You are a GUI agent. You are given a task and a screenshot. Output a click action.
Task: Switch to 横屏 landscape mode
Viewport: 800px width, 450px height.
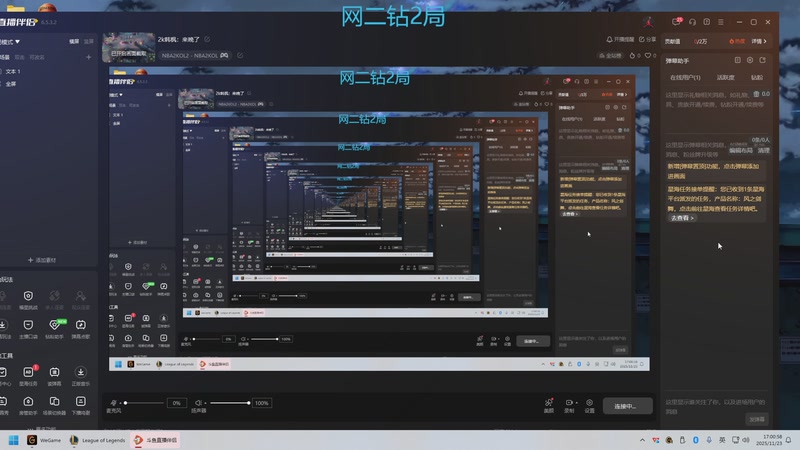[74, 41]
